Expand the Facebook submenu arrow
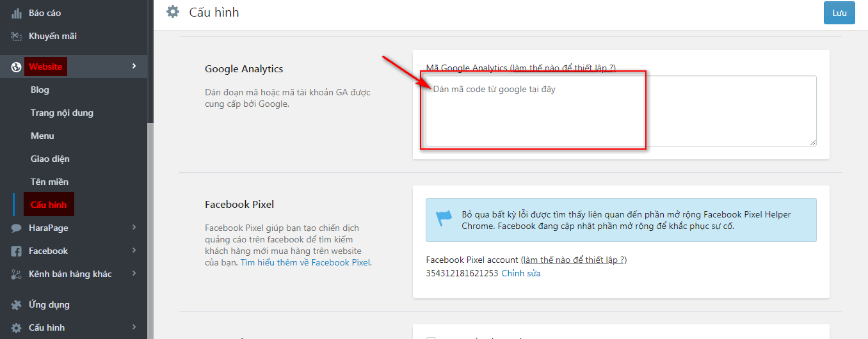 134,250
